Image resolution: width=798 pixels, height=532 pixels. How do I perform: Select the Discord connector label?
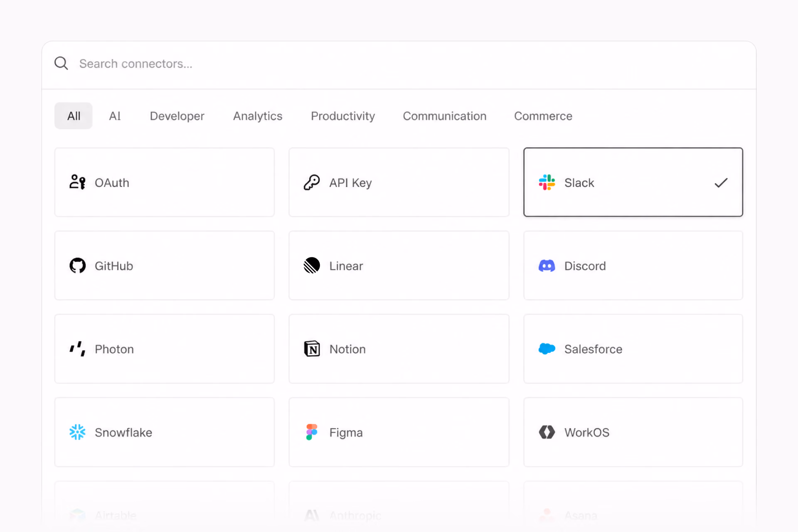585,266
